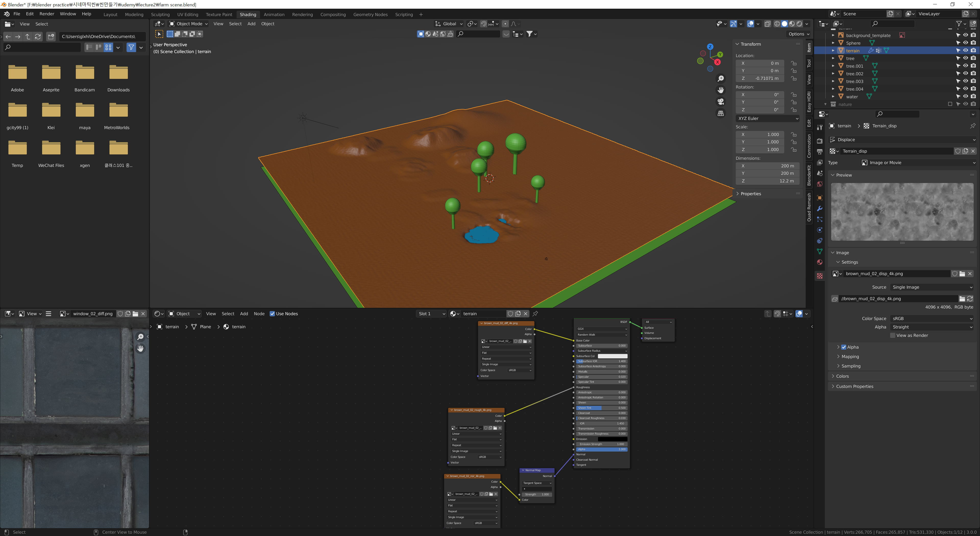Hide the water object with eye icon
This screenshot has width=980, height=536.
pyautogui.click(x=965, y=96)
